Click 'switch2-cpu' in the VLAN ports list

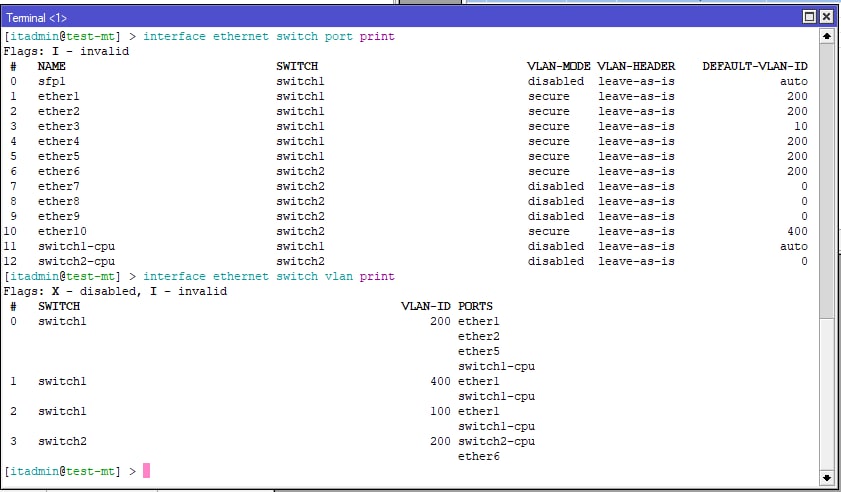(496, 442)
